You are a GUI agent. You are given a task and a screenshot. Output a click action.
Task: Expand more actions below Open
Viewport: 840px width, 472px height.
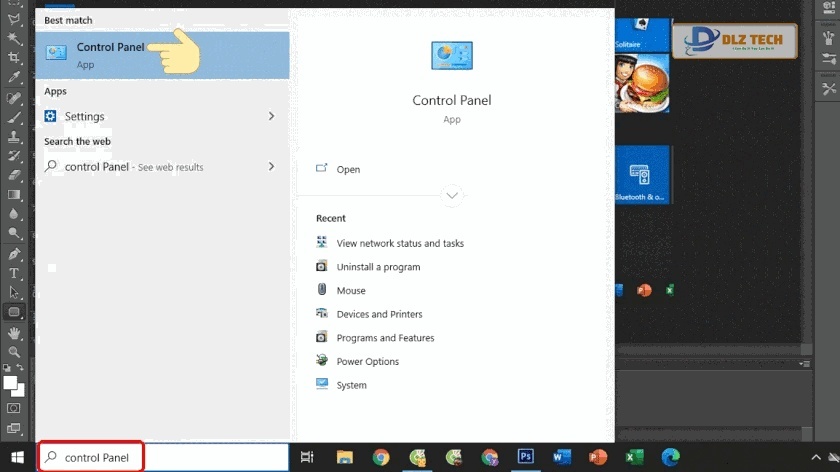coord(452,195)
